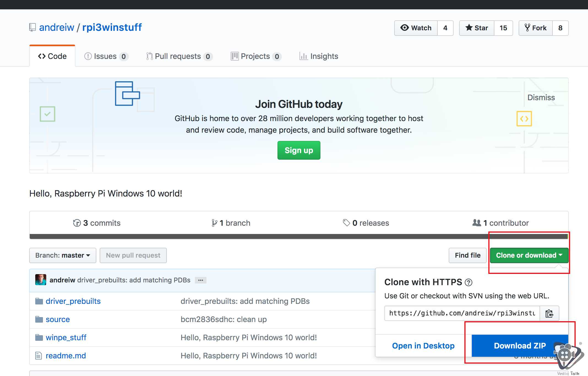The width and height of the screenshot is (588, 376).
Task: View the 0 releases page
Action: [x=366, y=223]
